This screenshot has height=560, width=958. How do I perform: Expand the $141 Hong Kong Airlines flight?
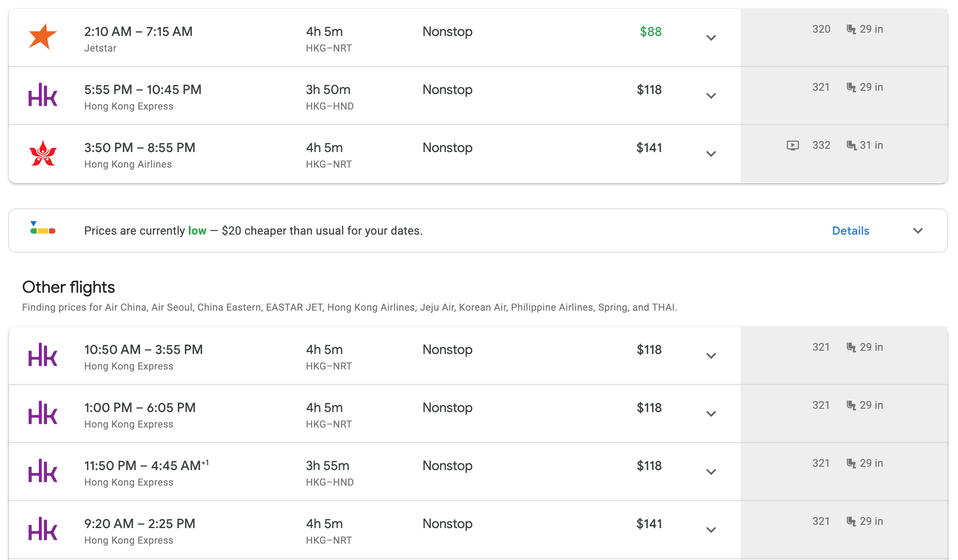pos(711,154)
